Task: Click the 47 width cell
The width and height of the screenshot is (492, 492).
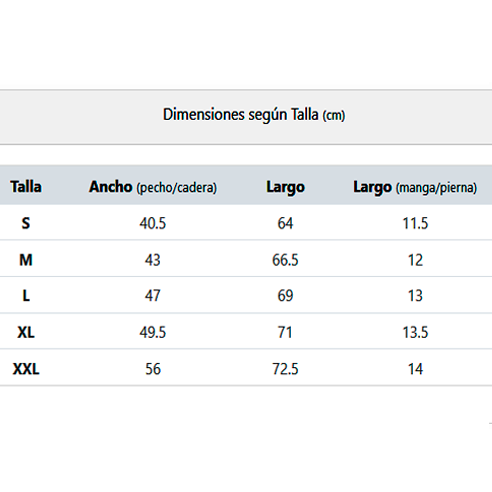Action: coord(153,296)
